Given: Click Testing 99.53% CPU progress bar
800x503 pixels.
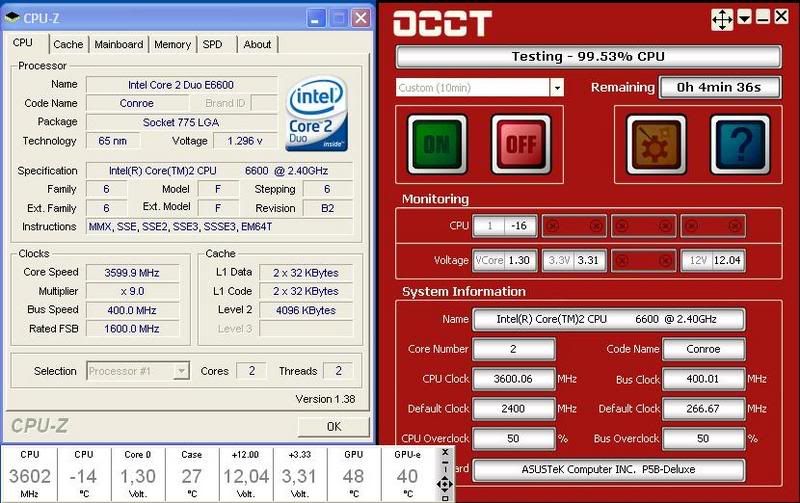Looking at the screenshot, I should 588,57.
